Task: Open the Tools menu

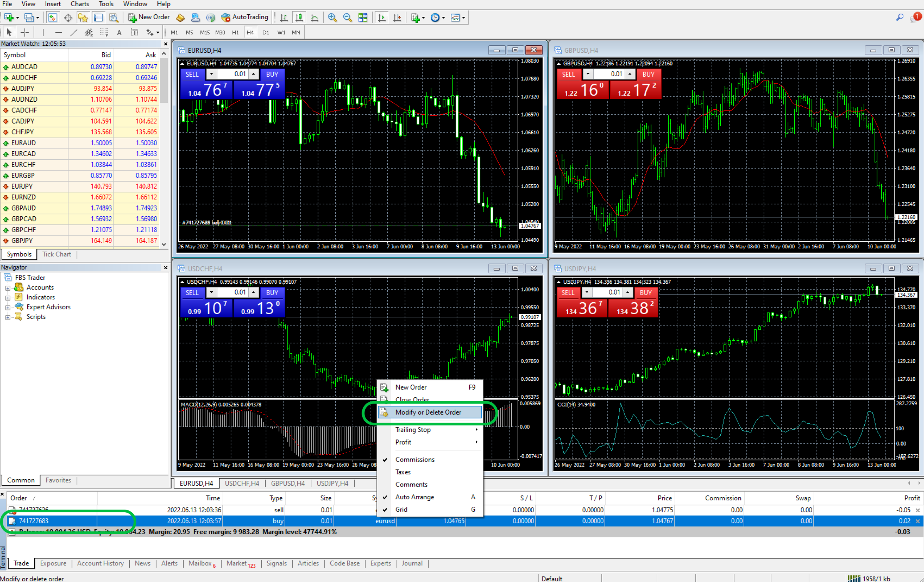Action: [106, 4]
